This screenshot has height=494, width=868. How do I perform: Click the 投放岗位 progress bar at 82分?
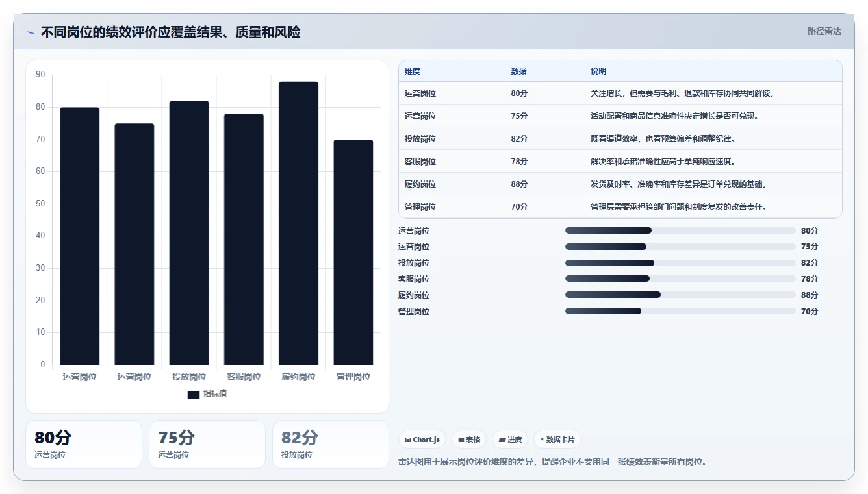tap(680, 263)
